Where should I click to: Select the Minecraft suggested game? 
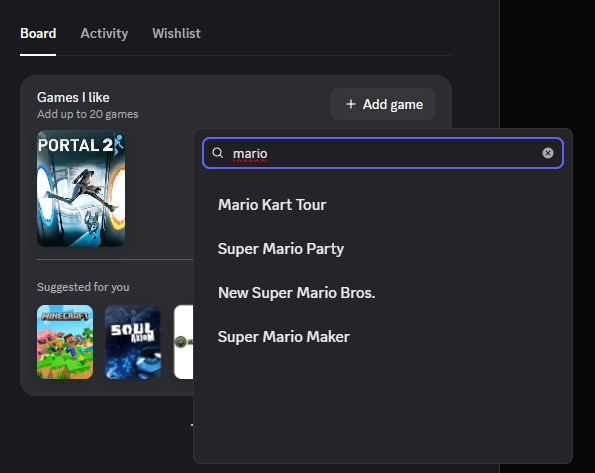click(65, 342)
